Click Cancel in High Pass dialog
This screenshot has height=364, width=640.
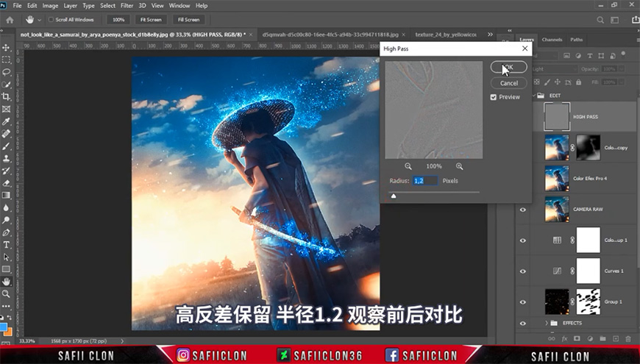click(508, 83)
